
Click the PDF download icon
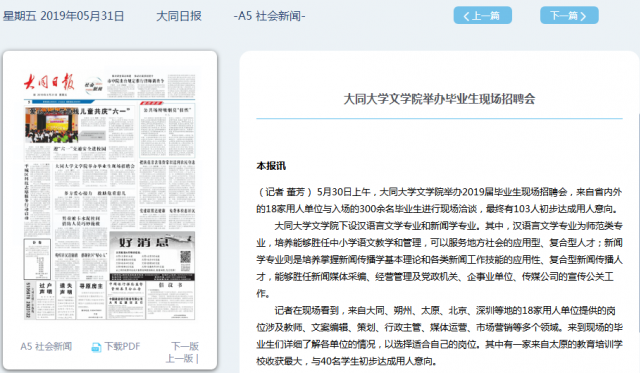[x=96, y=347]
